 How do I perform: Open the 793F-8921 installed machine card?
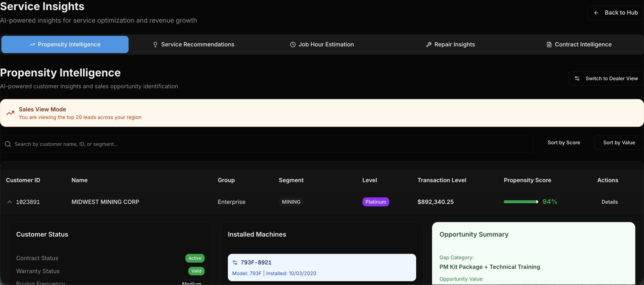[322, 267]
